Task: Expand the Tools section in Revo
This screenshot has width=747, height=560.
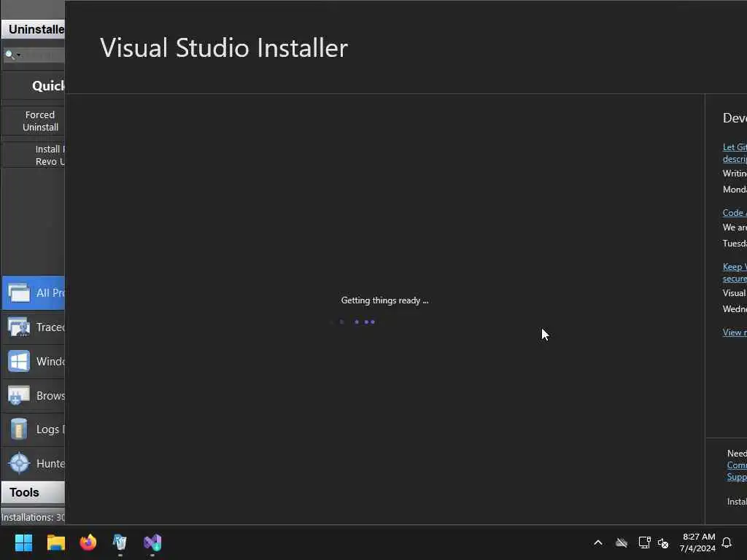Action: tap(33, 492)
